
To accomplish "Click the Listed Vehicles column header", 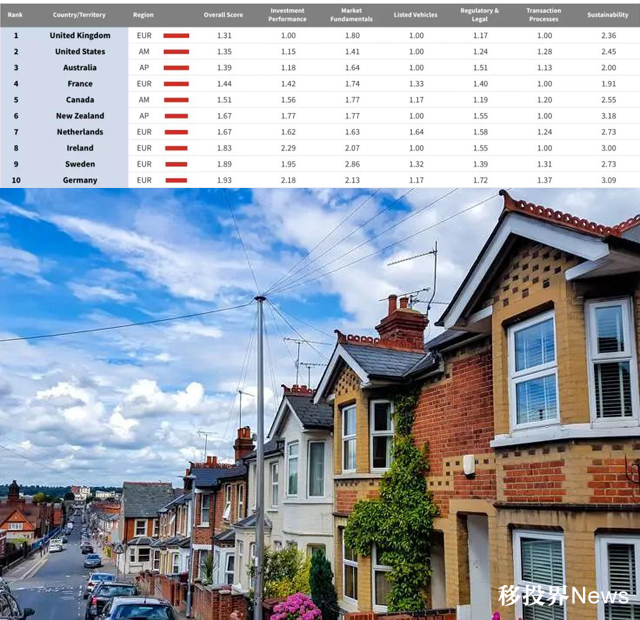I will (x=416, y=15).
